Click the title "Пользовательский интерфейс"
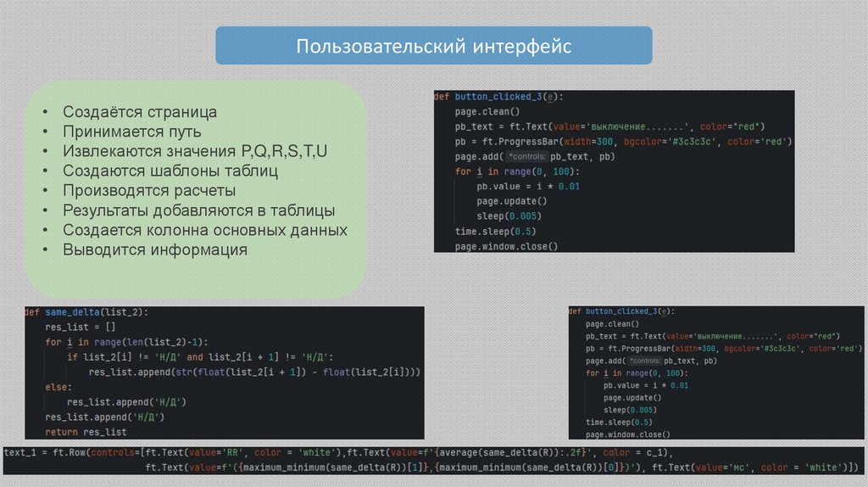Viewport: 868px width, 487px height. [x=433, y=46]
